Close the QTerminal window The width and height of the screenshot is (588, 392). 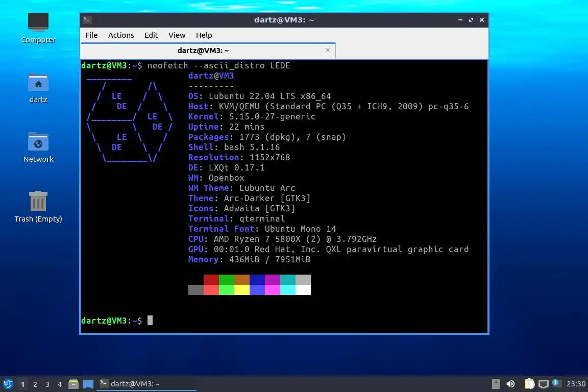[x=482, y=20]
